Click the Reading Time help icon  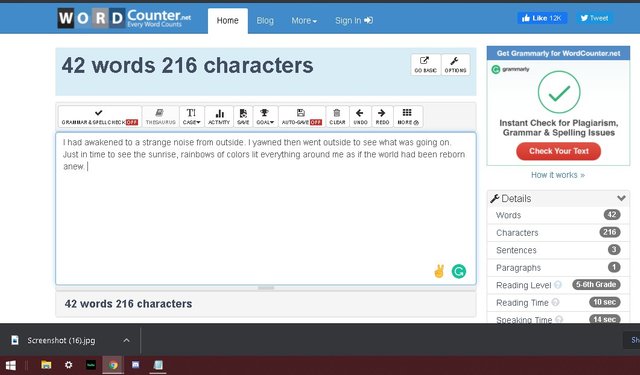[x=555, y=302]
